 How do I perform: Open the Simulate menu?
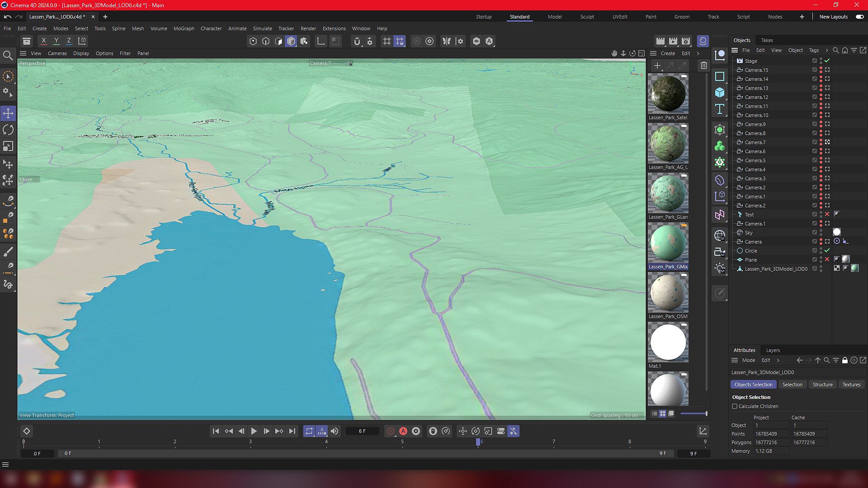coord(262,28)
